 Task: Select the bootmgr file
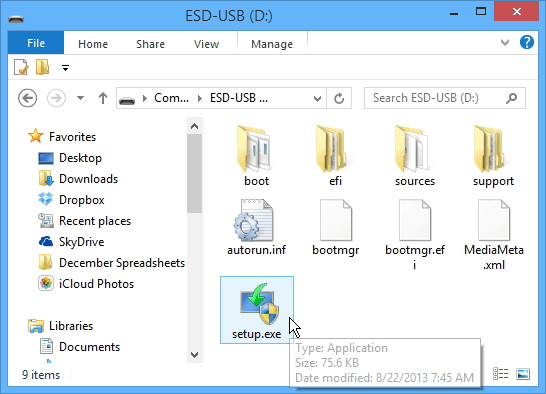(x=335, y=227)
